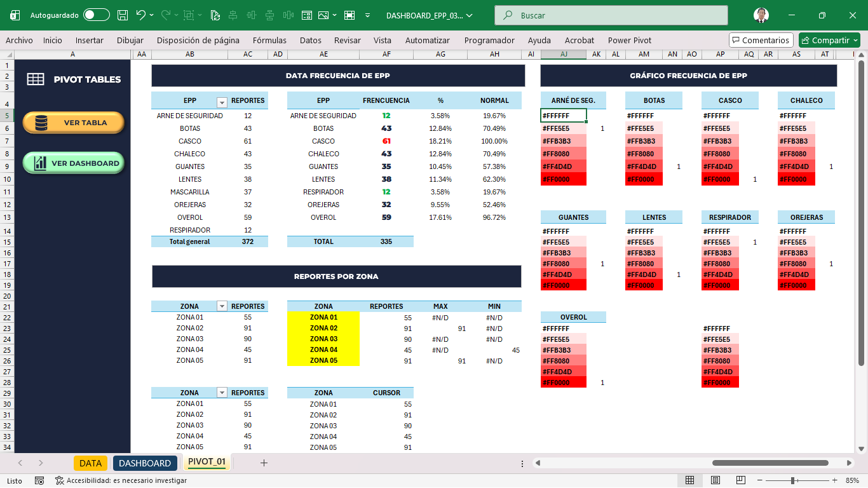Open the Power Pivot ribbon tab
This screenshot has height=488, width=868.
click(x=629, y=40)
